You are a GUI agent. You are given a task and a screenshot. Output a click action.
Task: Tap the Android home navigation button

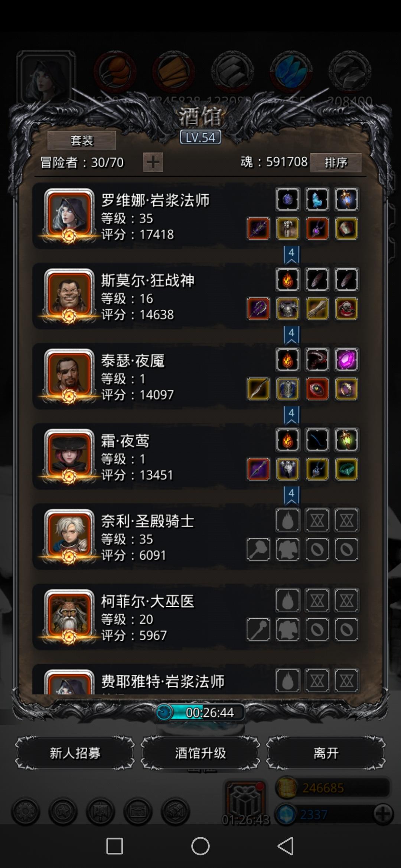[x=200, y=846]
